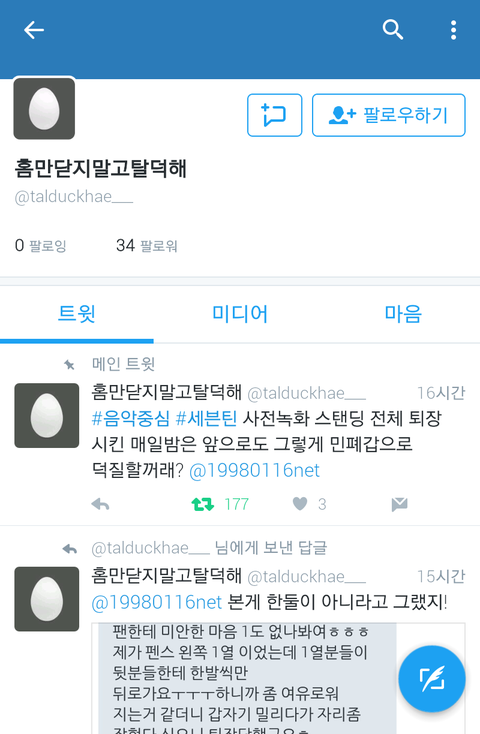Reply to the pinned tweet
This screenshot has height=734, width=480.
click(x=100, y=504)
